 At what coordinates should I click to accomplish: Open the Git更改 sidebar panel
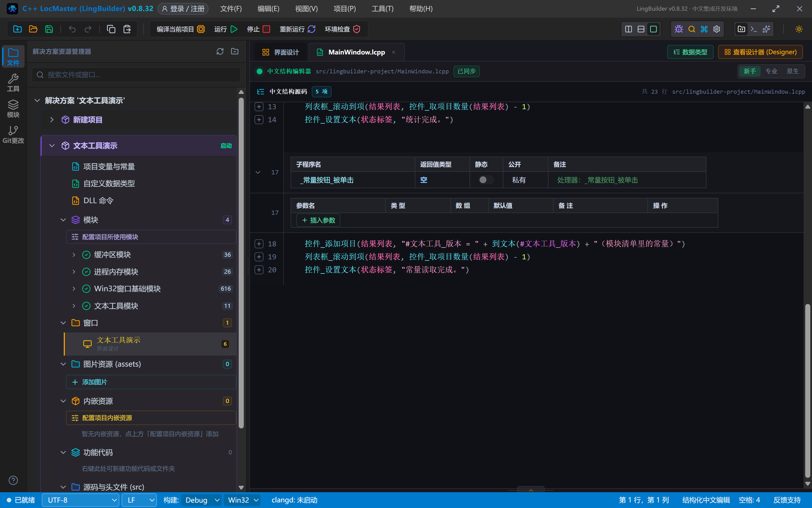point(13,135)
